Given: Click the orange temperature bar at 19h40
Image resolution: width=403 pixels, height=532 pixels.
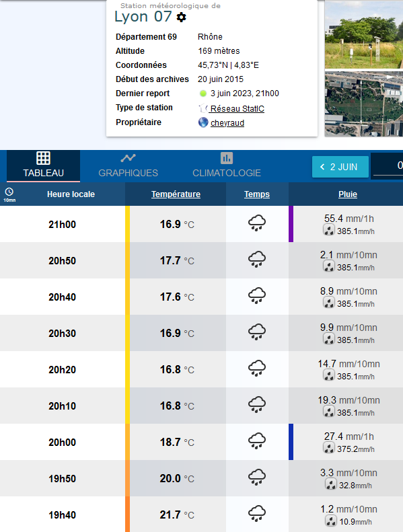Looking at the screenshot, I should coord(127,515).
